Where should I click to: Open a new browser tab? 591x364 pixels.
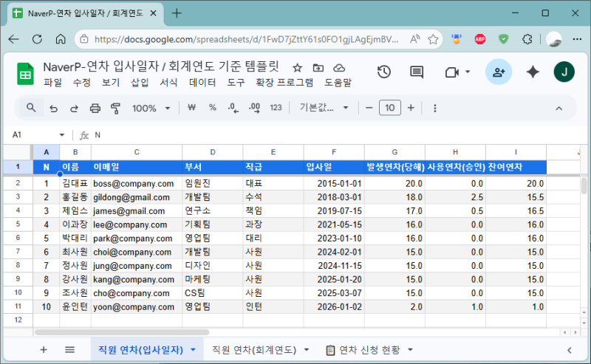pyautogui.click(x=177, y=13)
